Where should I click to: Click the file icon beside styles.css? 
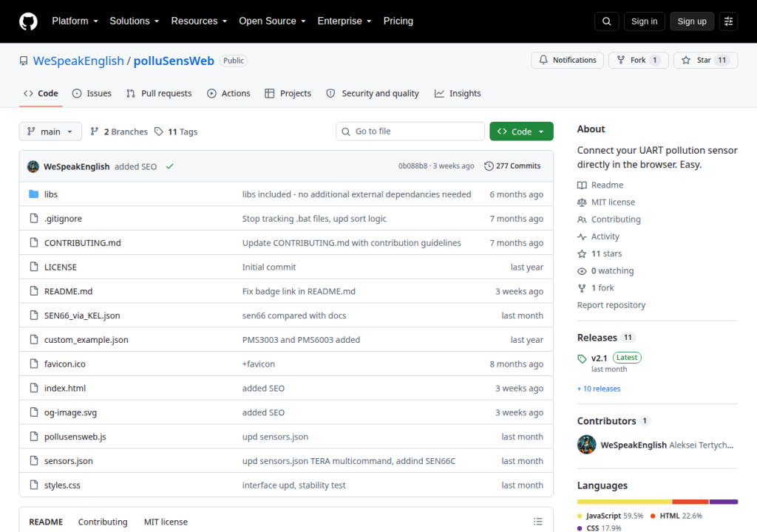pos(34,485)
